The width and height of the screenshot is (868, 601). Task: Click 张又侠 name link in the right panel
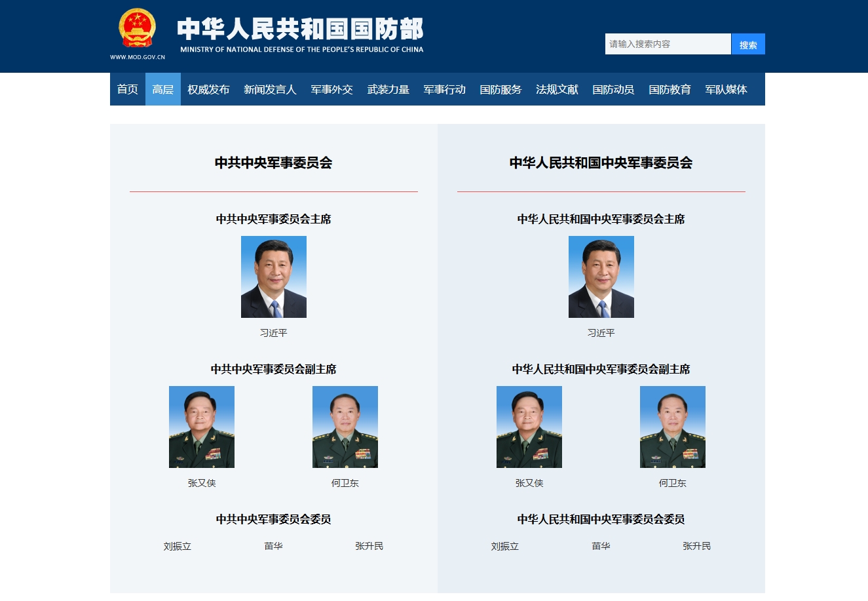coord(529,483)
